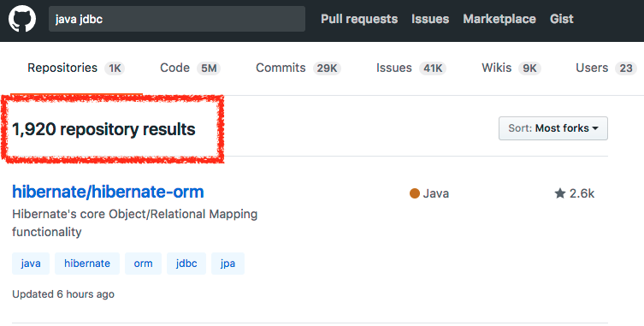Open Pull requests in the top navigation
The image size is (644, 326).
pyautogui.click(x=359, y=19)
